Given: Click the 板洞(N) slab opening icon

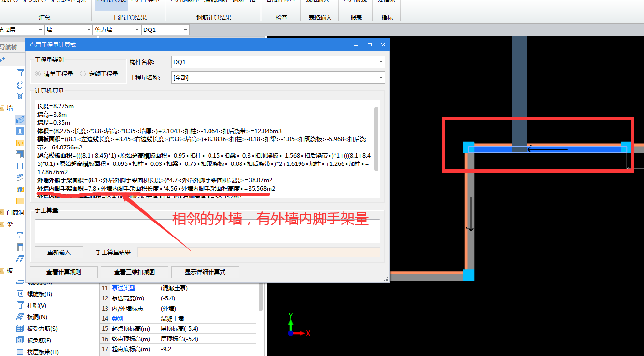Looking at the screenshot, I should pos(20,317).
